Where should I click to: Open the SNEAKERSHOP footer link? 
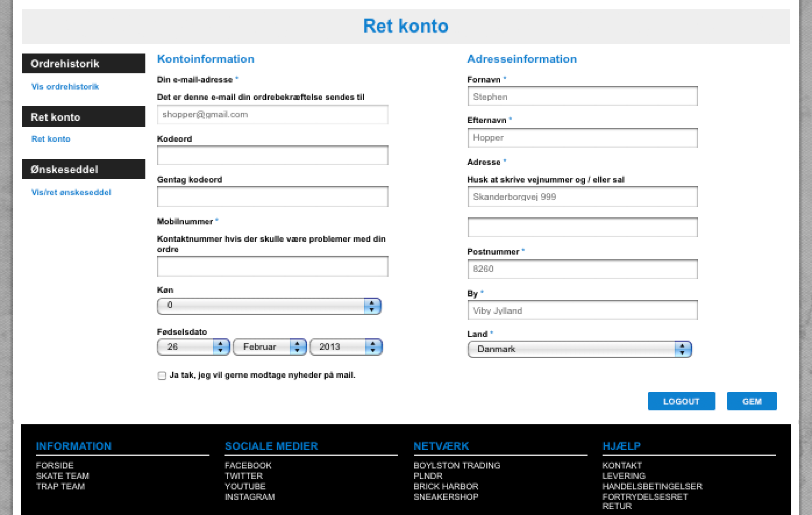446,497
